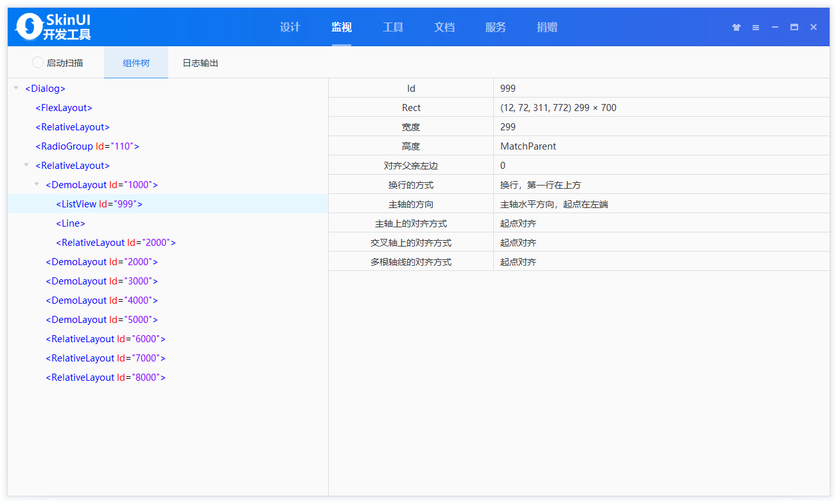Viewport: 838px width, 504px height.
Task: Select the 日志输出 sub-tab
Action: coord(200,63)
